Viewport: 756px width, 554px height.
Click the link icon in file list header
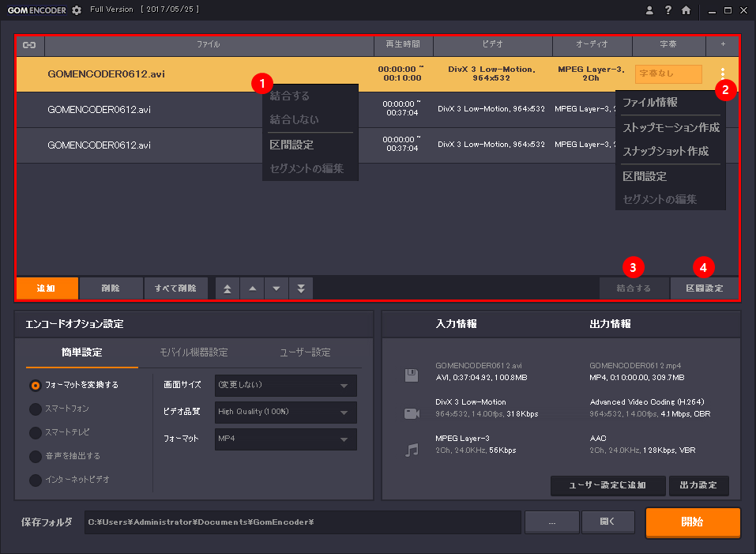pos(29,45)
